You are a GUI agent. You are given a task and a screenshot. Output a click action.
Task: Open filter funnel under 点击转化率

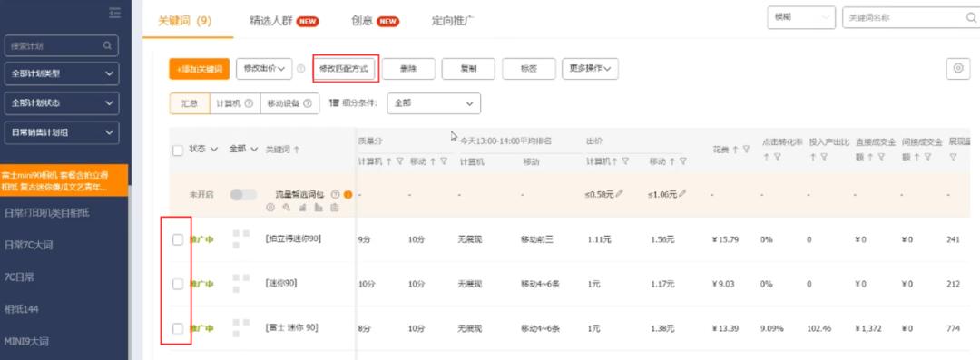777,158
